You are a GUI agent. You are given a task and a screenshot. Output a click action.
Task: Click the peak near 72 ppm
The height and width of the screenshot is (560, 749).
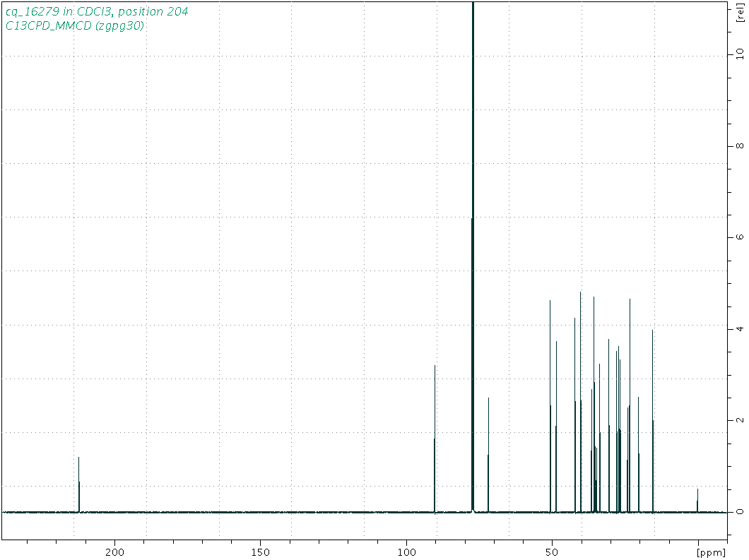coord(488,455)
